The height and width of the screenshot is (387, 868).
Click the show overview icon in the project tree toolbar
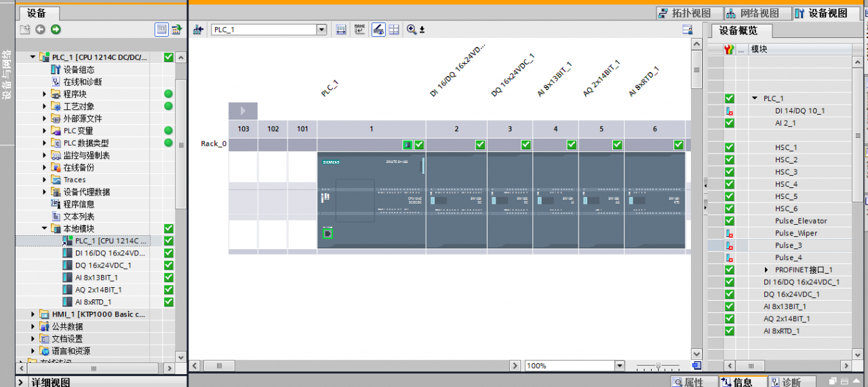click(176, 29)
